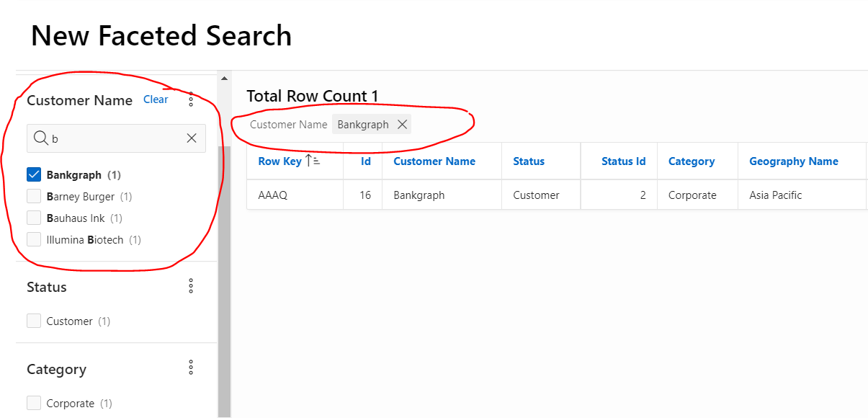
Task: Focus the Customer Name facet search field
Action: (116, 138)
